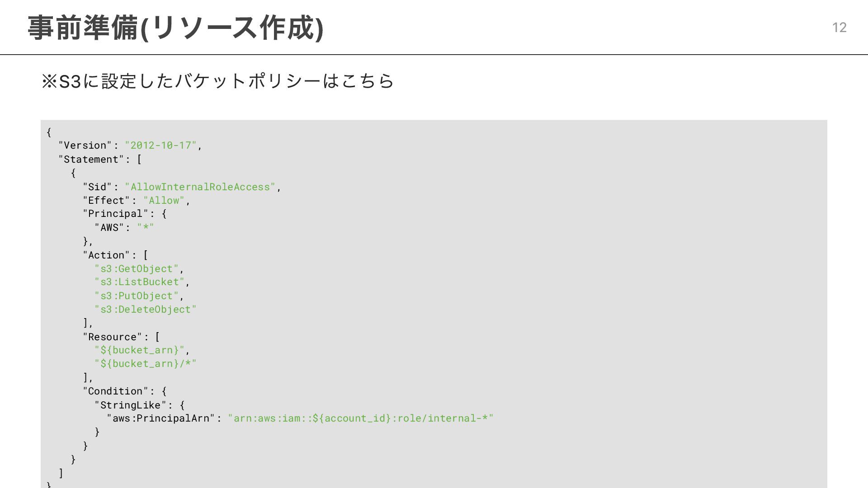Click the "s3:GetObject" action
Screen dimensions: 868x488
click(x=137, y=269)
